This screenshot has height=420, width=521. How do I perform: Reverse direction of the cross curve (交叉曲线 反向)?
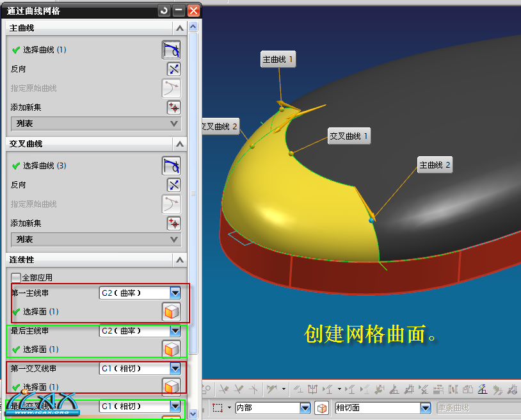(174, 185)
